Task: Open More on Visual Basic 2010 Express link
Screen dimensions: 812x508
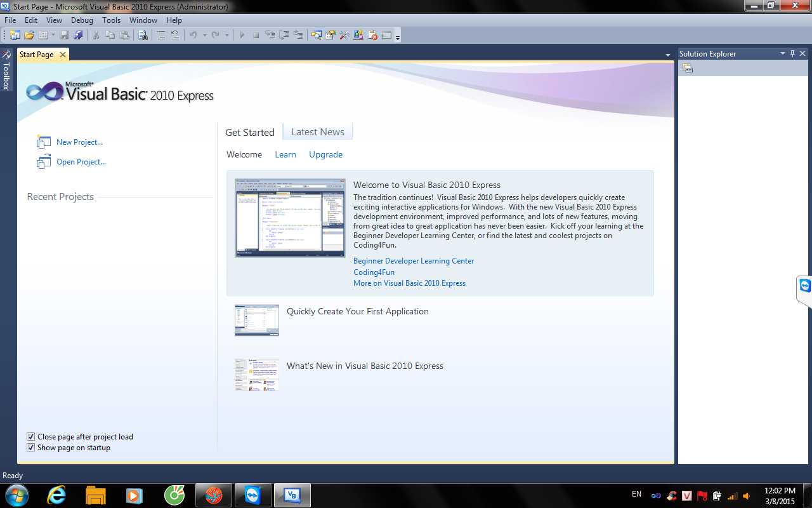Action: click(409, 283)
